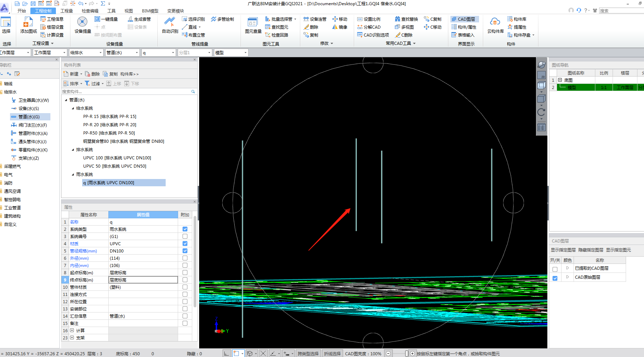Click the rotate view icon beside canvas
644x357 pixels.
pos(541,112)
